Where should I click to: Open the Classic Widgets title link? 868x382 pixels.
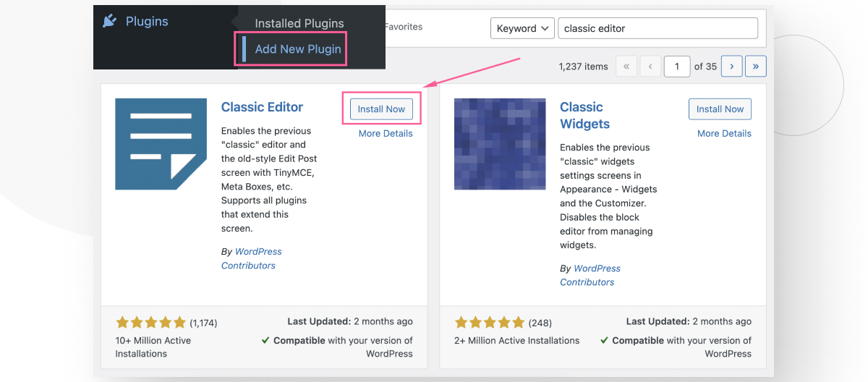(584, 115)
